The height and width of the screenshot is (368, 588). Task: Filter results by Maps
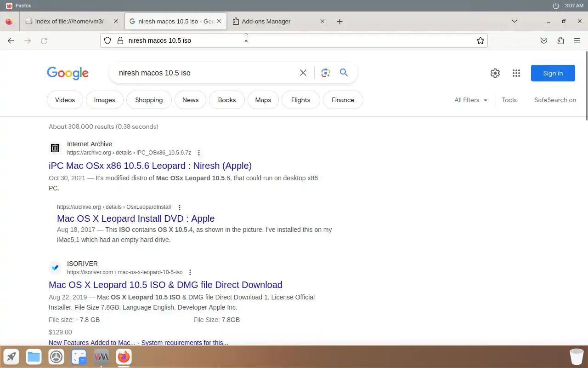coord(263,100)
